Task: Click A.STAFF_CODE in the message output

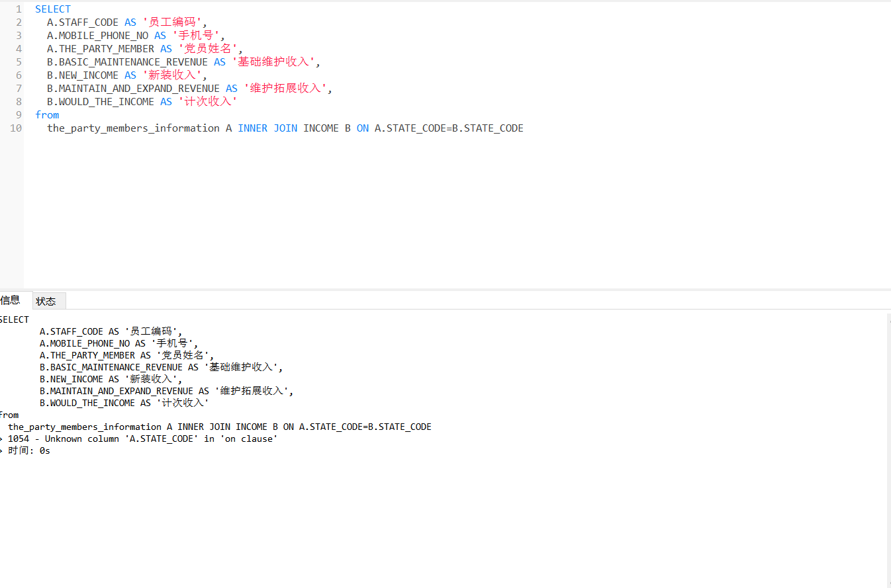Action: tap(71, 331)
